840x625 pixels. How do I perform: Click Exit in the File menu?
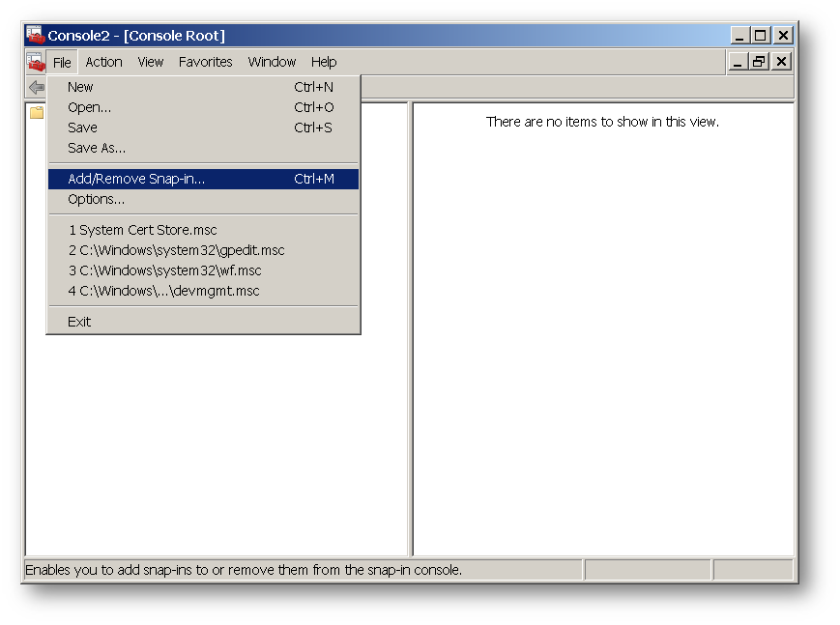79,322
